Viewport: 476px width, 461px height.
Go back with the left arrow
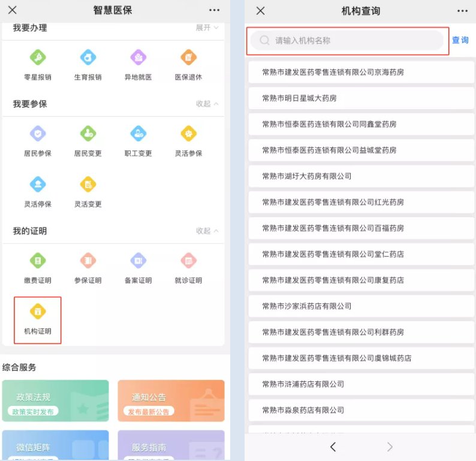click(333, 447)
